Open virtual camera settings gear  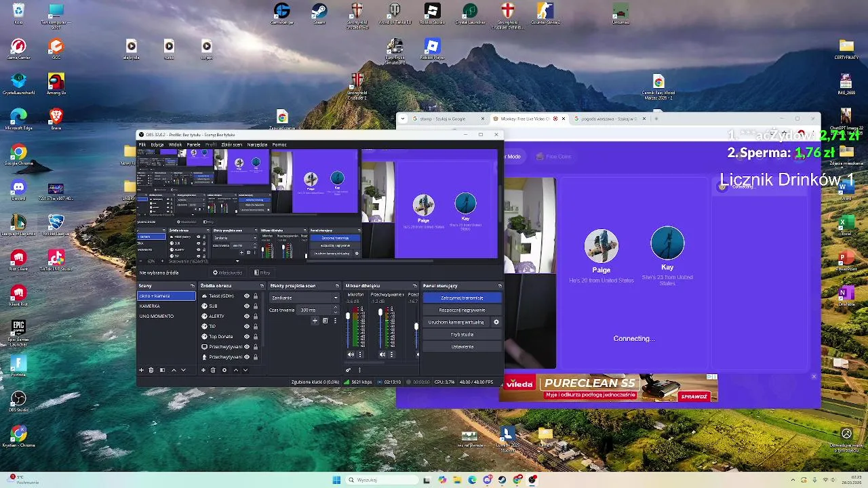(496, 322)
